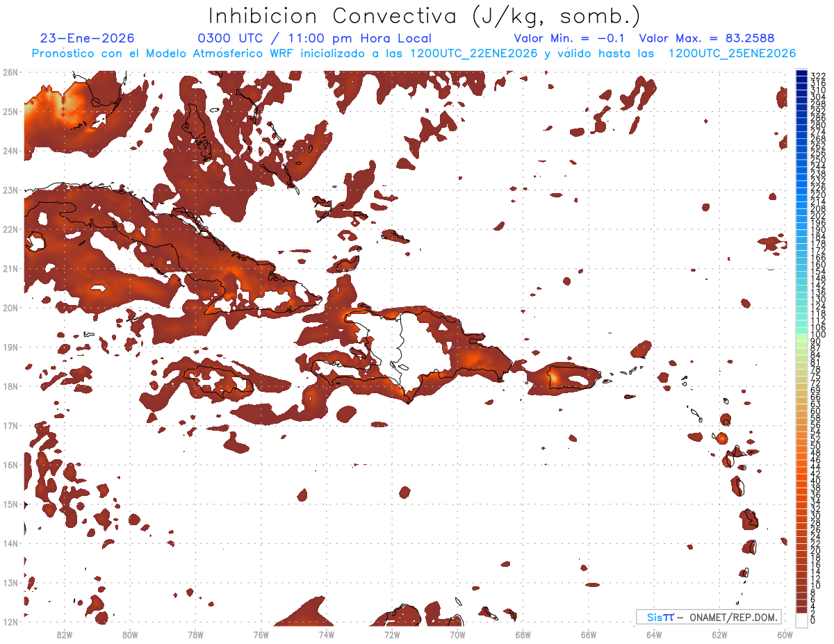
Task: Click the latitude label "23N"
Action: pos(10,190)
